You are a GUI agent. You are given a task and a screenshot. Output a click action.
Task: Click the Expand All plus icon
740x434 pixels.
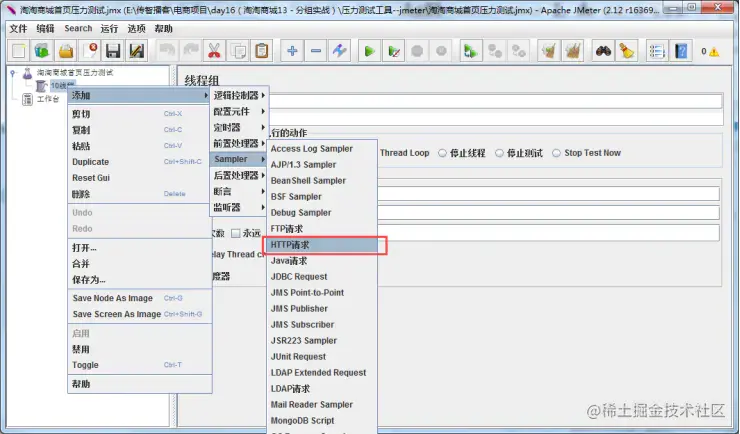pos(292,50)
